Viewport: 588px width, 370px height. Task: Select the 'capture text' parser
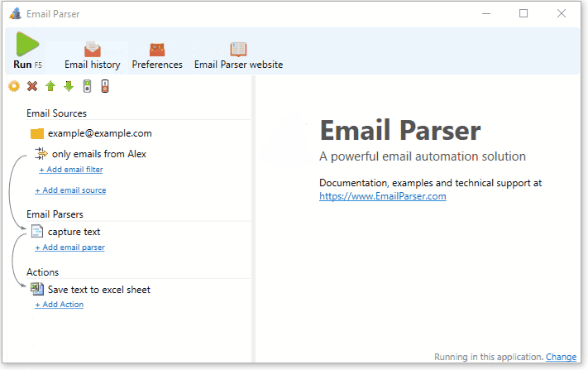point(74,232)
